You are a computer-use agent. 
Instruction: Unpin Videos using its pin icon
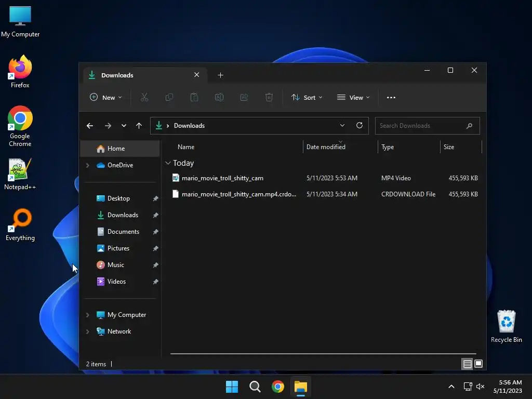155,282
